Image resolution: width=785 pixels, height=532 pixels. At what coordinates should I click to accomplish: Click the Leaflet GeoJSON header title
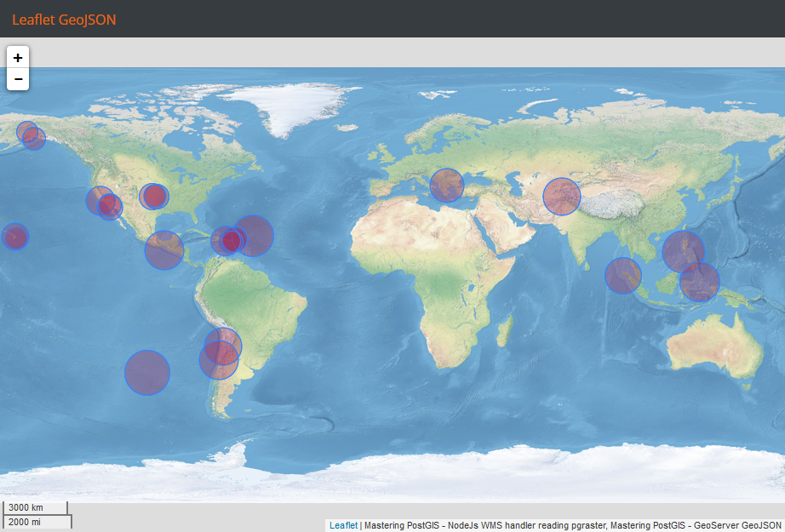pos(64,20)
